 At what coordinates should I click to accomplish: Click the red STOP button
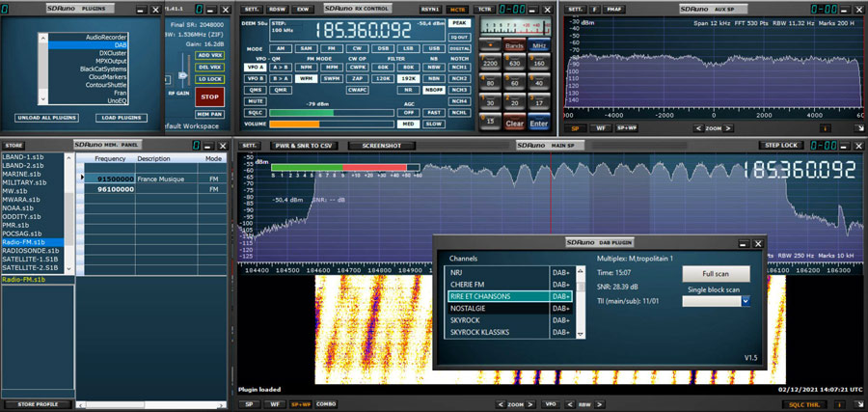tap(210, 96)
